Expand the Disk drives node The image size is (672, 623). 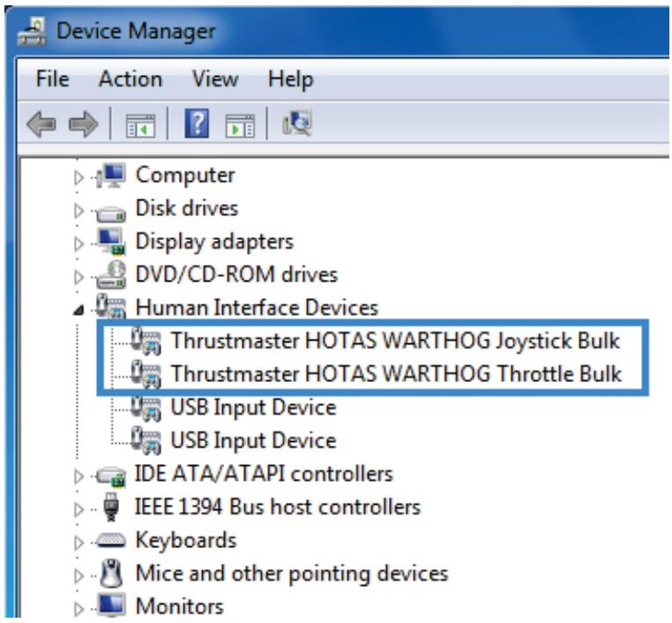point(78,211)
